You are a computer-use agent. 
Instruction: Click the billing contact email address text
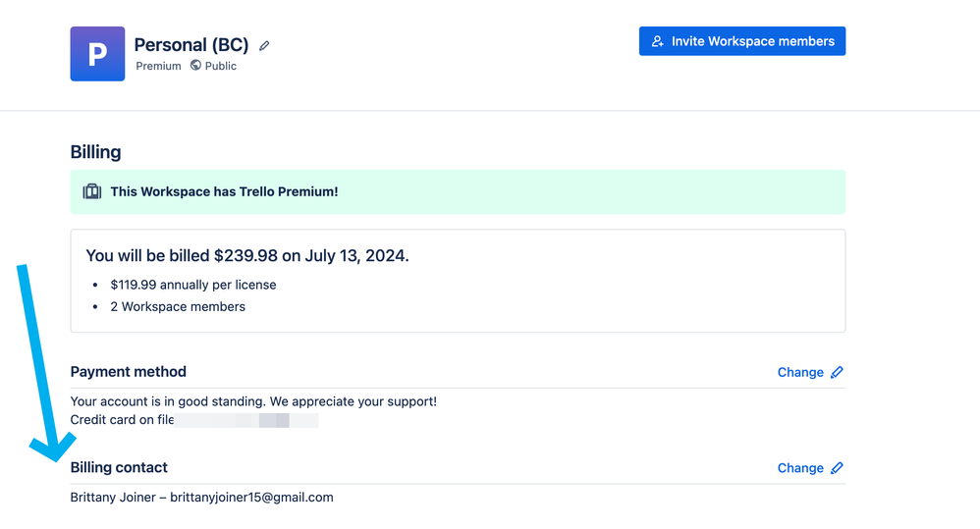pos(252,498)
